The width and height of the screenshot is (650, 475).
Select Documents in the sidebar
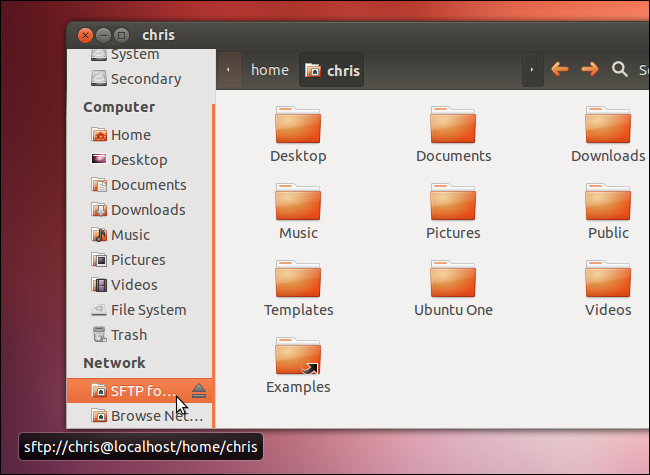tap(139, 185)
